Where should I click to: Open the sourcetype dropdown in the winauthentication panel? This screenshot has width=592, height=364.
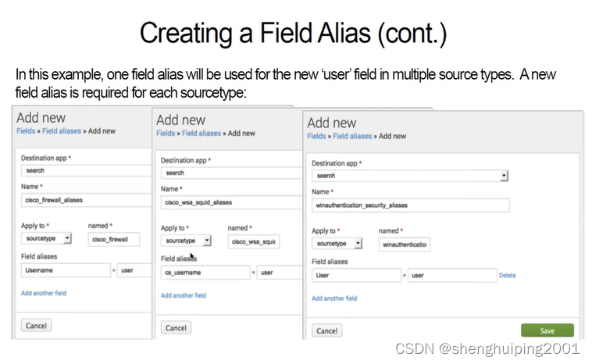coord(337,244)
